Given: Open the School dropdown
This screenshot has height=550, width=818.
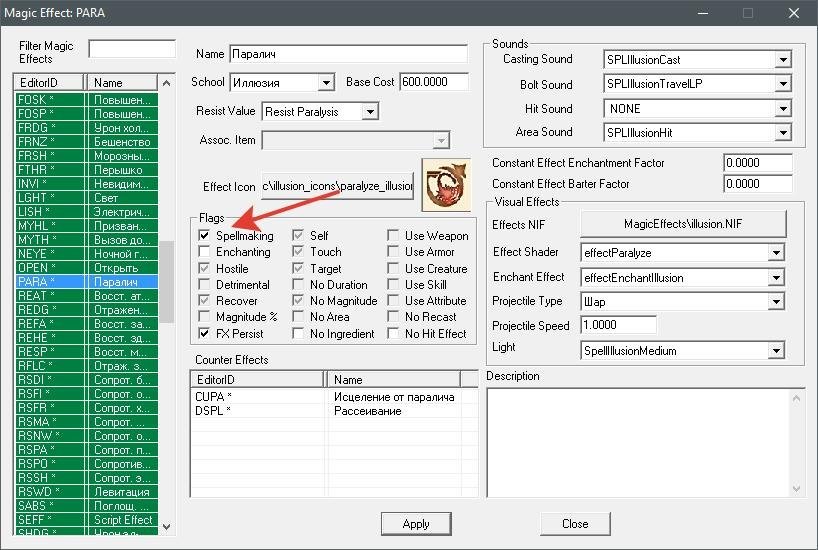Looking at the screenshot, I should pos(325,83).
